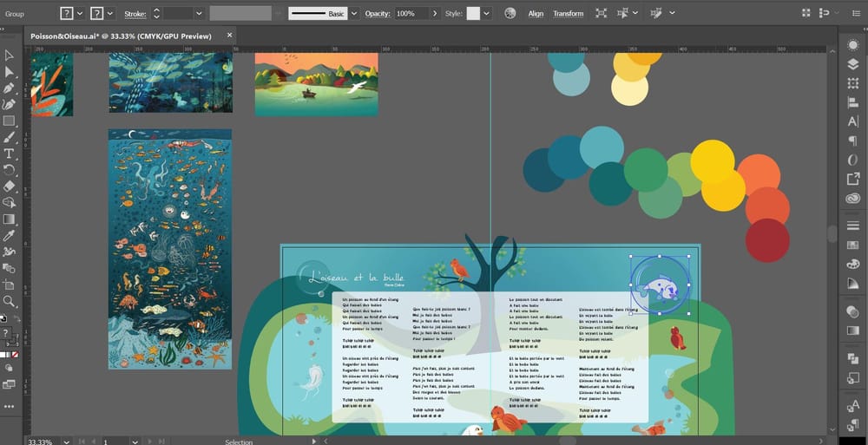Select the dark red circle on canvas
Image resolution: width=868 pixels, height=445 pixels.
[x=767, y=240]
